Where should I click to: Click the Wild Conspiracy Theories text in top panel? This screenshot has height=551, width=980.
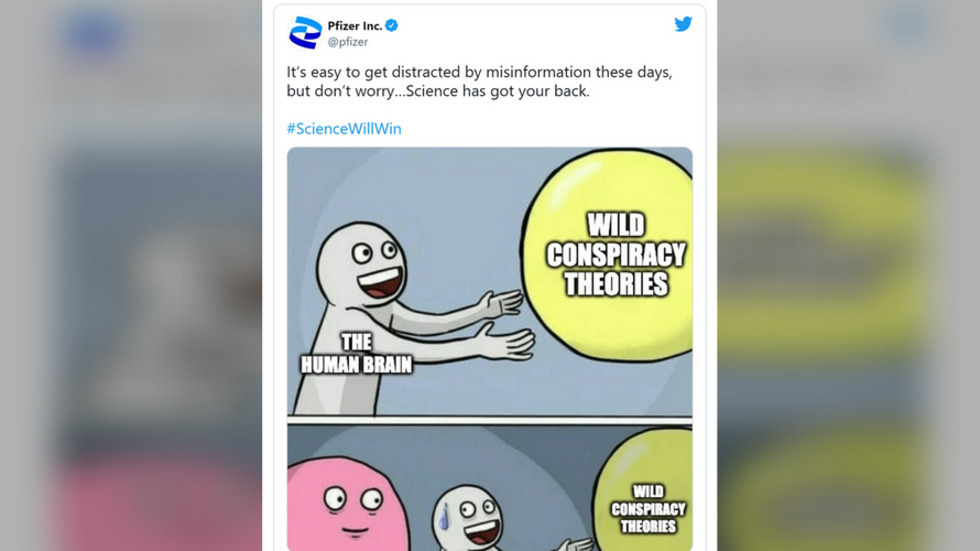(x=616, y=255)
